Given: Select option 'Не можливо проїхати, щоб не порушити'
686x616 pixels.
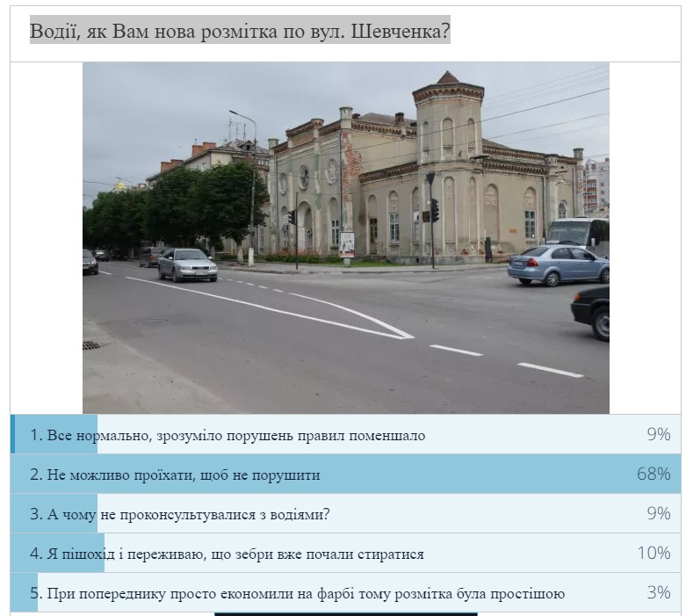Looking at the screenshot, I should click(x=345, y=474).
